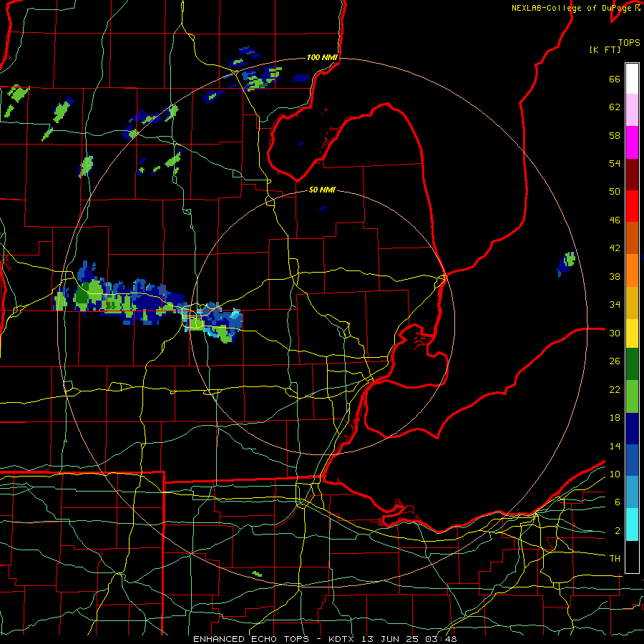Screen dimensions: 644x644
Task: Click the legend label 22
Action: point(615,389)
